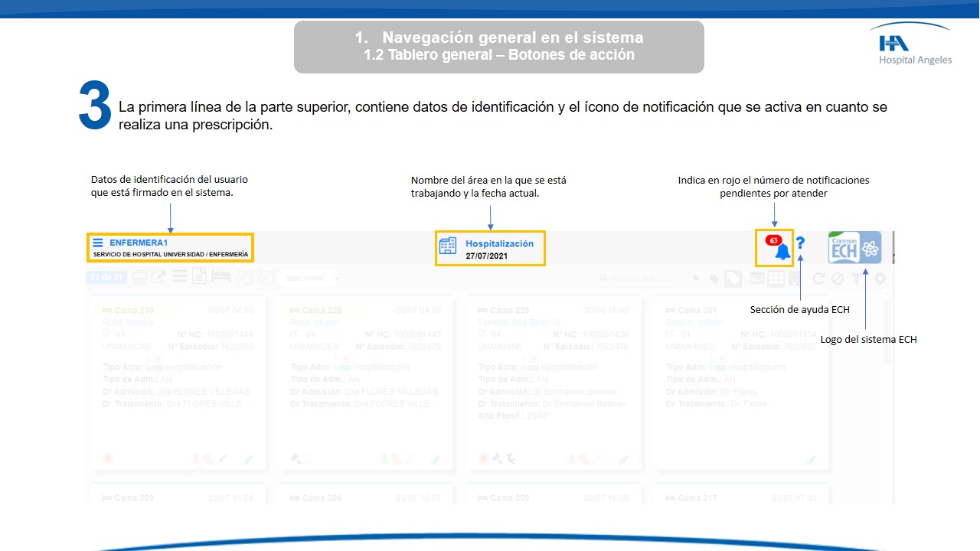Click the Common ECH system logo
Image resolution: width=980 pixels, height=551 pixels.
pos(854,248)
